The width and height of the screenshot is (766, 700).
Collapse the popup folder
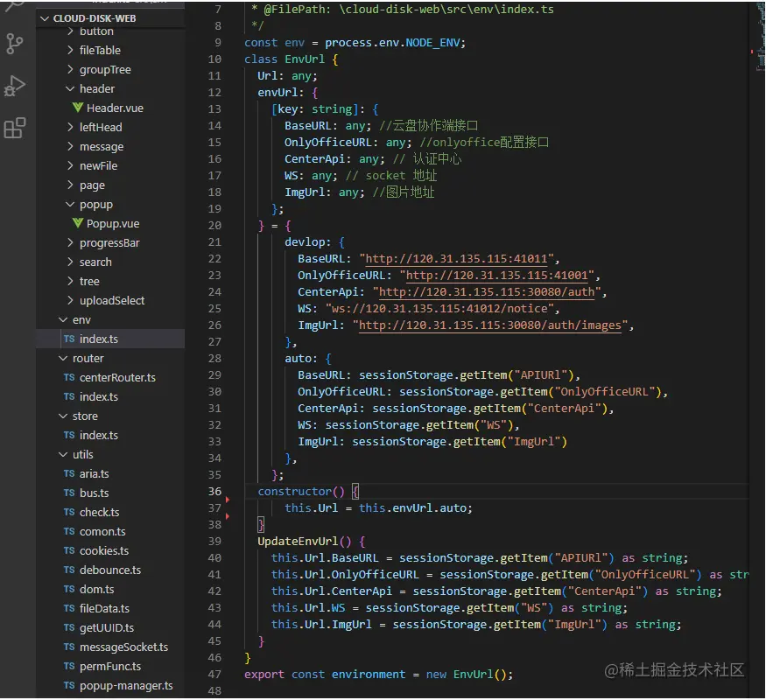coord(95,205)
